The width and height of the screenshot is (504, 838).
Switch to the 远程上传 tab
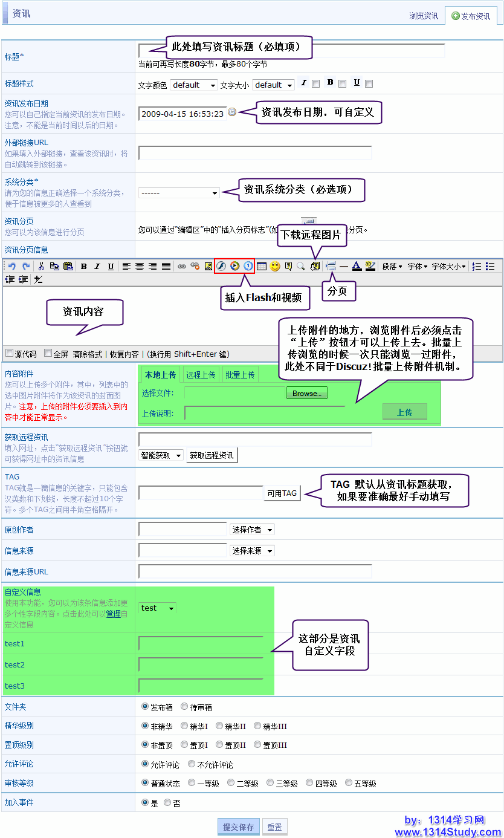201,375
